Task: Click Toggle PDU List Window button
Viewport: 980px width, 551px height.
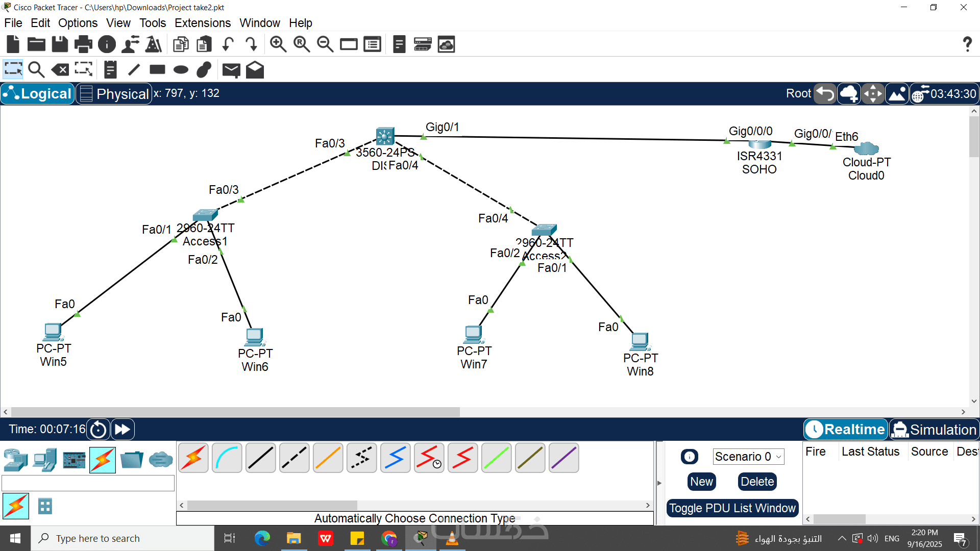Action: 732,508
